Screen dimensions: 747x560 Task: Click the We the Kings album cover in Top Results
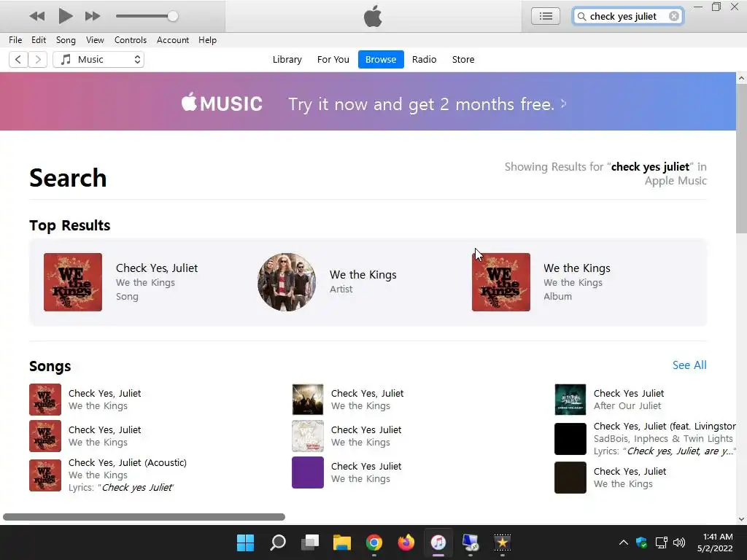point(500,282)
